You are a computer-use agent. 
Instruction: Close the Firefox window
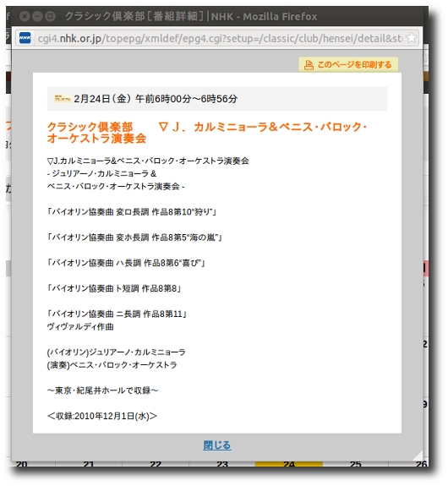25,16
